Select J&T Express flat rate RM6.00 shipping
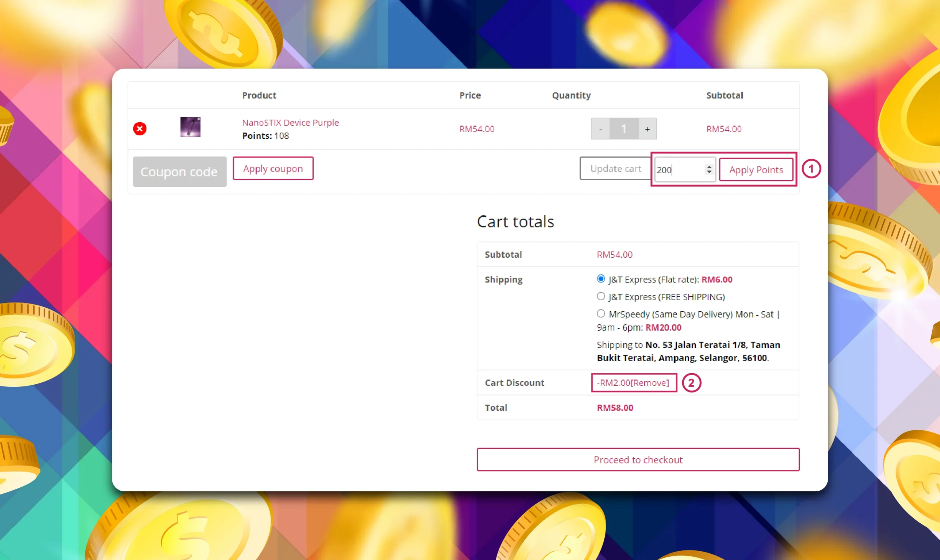The width and height of the screenshot is (940, 560). tap(601, 279)
